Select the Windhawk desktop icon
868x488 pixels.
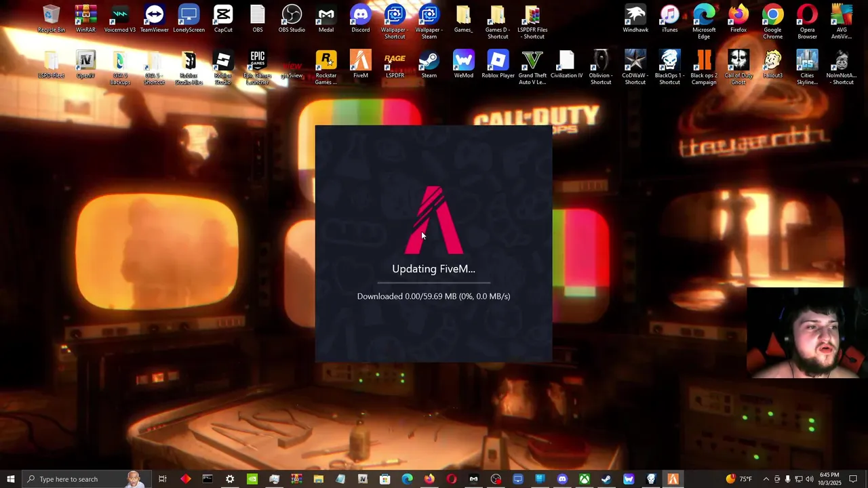[635, 19]
